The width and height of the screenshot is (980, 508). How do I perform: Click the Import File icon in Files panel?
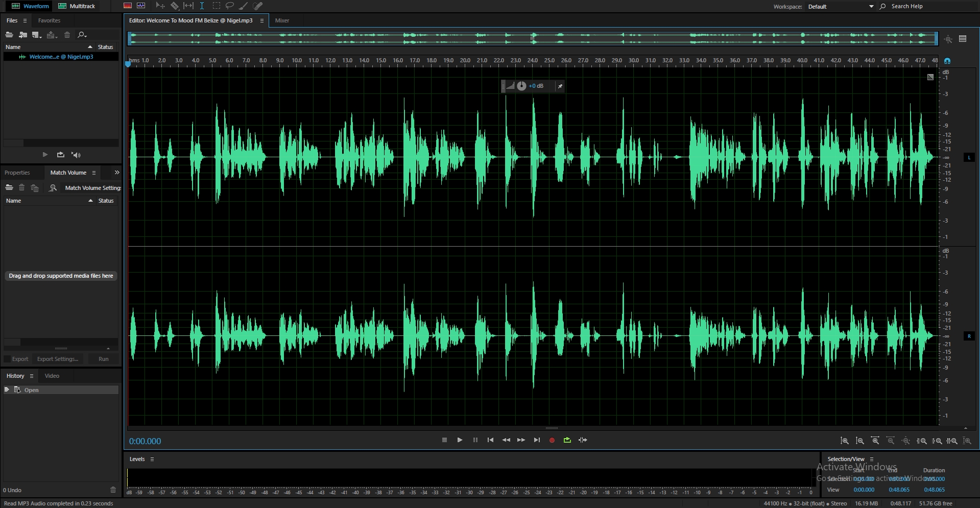coord(23,35)
